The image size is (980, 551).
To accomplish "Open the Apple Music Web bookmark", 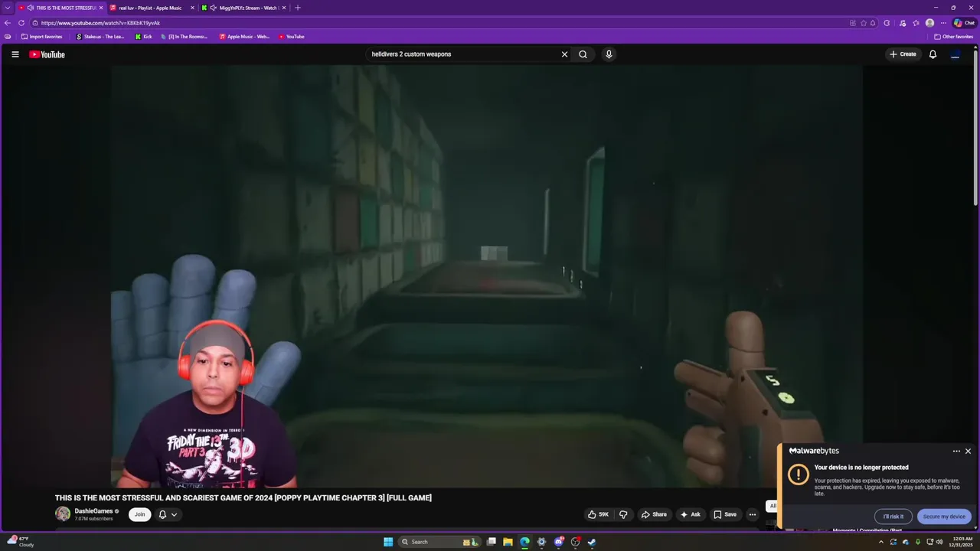I will [x=244, y=37].
